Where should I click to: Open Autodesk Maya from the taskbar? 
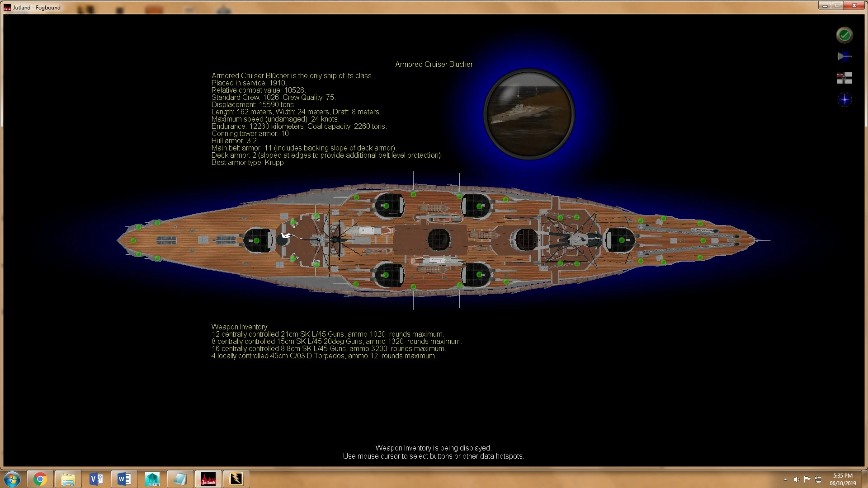coord(152,479)
